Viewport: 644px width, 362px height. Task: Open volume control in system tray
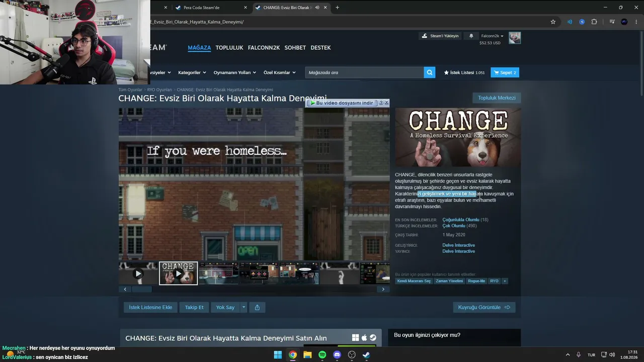tap(612, 355)
